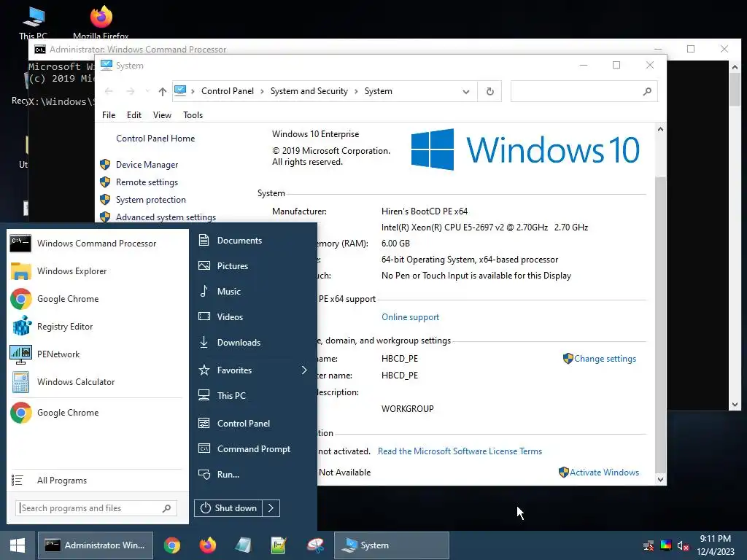Refresh the System window
747x560 pixels.
click(489, 91)
